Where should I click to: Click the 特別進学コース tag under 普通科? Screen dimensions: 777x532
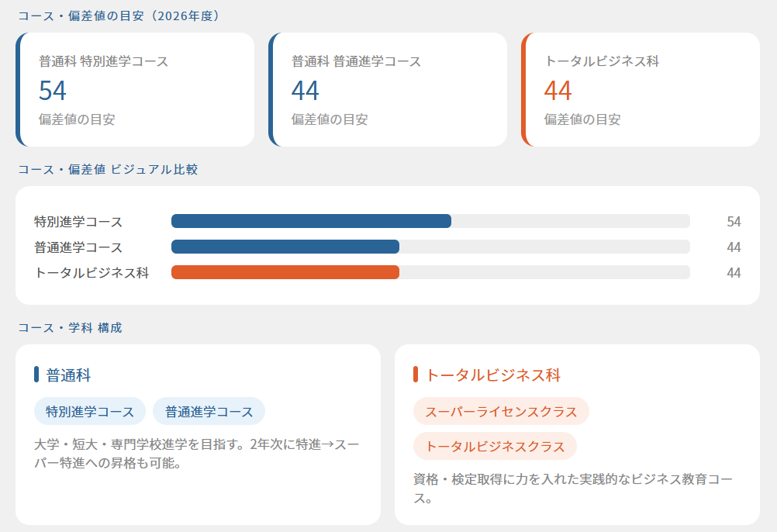pyautogui.click(x=90, y=411)
